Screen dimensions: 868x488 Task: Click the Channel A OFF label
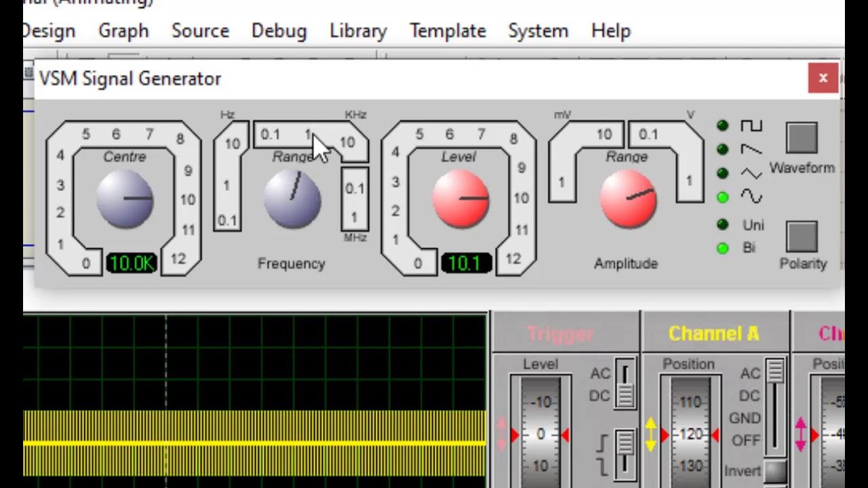coord(746,441)
